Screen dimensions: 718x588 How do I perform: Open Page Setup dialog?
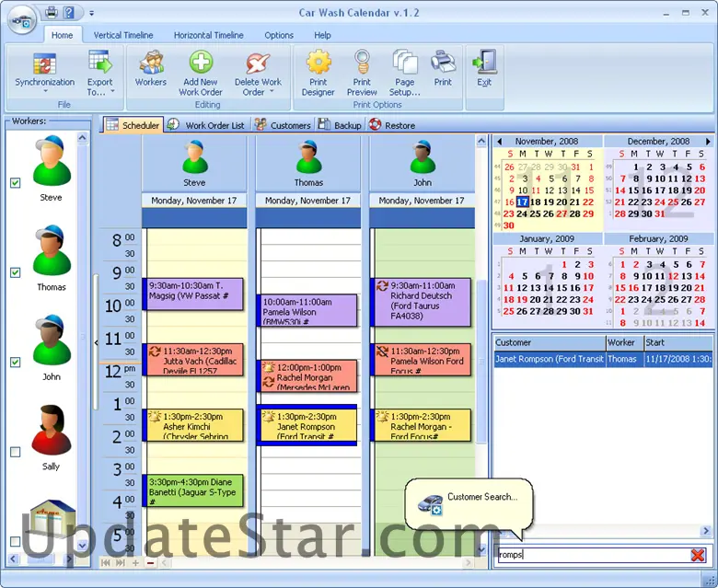click(405, 74)
